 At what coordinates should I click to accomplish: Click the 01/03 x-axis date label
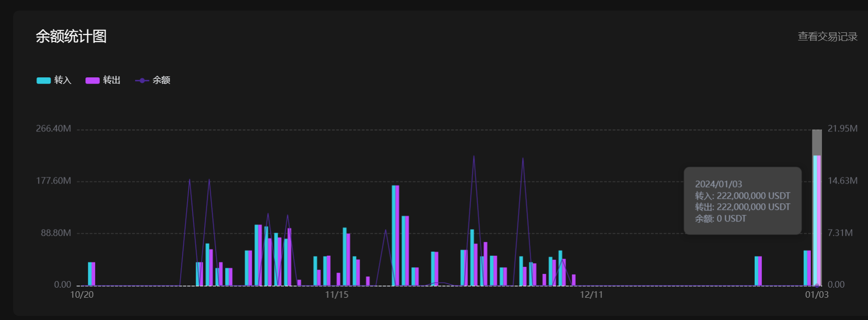coord(816,295)
